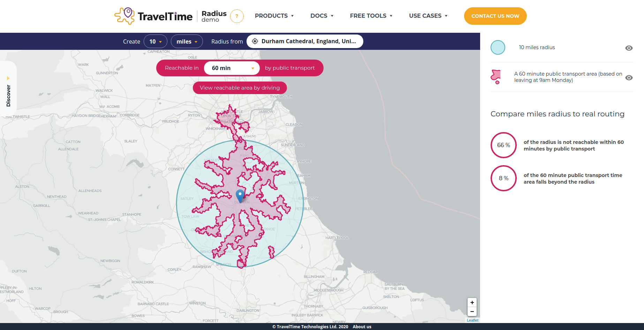This screenshot has height=330, width=644.
Task: Open the miles unit selector
Action: point(187,41)
